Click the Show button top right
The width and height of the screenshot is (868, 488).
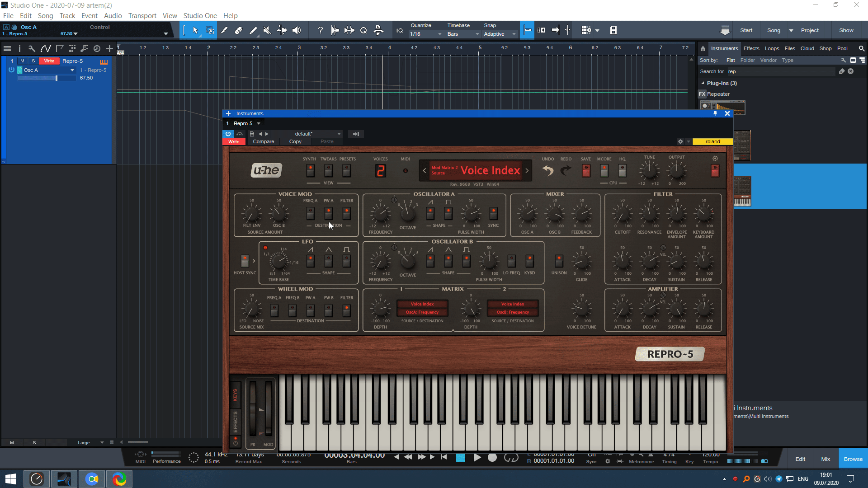(x=846, y=30)
